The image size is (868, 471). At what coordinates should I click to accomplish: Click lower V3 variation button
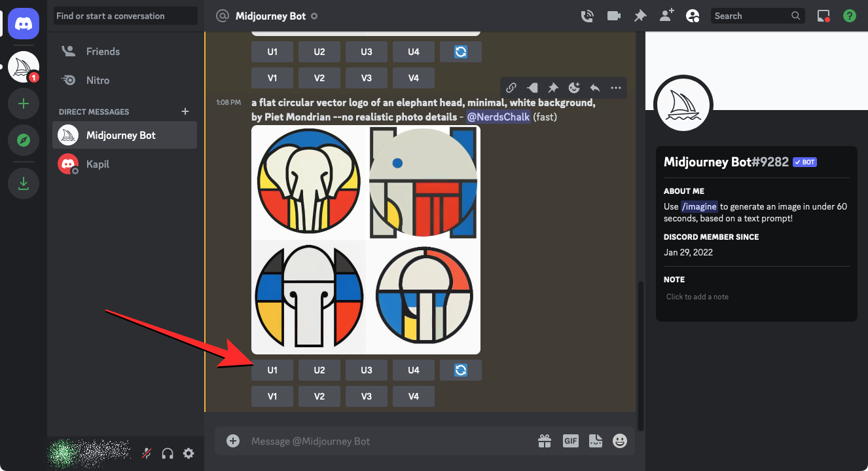(367, 396)
